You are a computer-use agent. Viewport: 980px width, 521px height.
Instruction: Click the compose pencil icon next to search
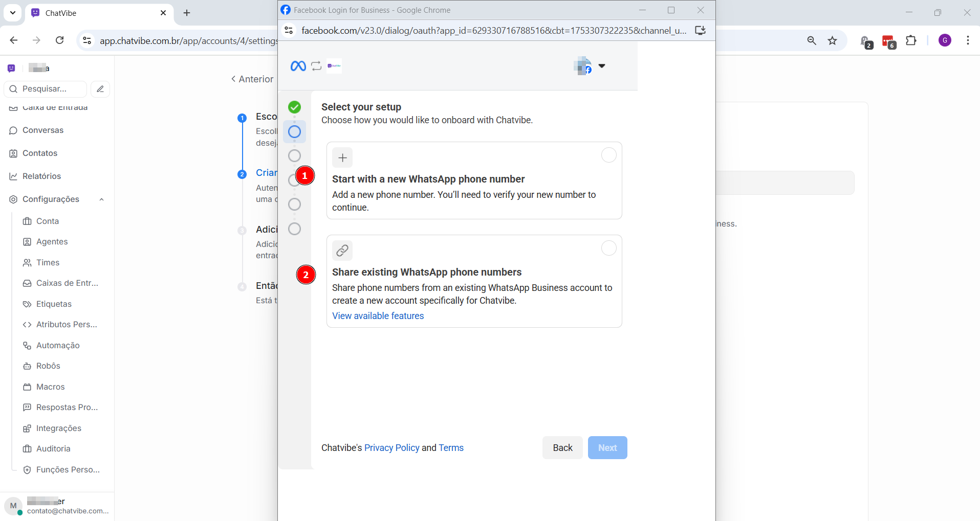click(x=100, y=89)
